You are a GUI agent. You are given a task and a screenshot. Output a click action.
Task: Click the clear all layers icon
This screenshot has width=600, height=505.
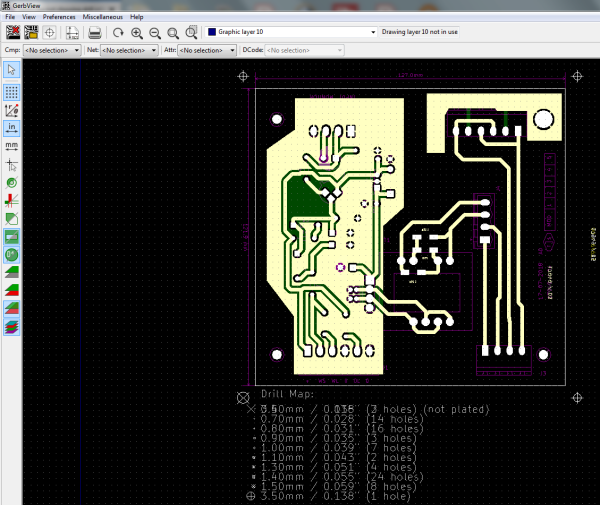pyautogui.click(x=11, y=32)
